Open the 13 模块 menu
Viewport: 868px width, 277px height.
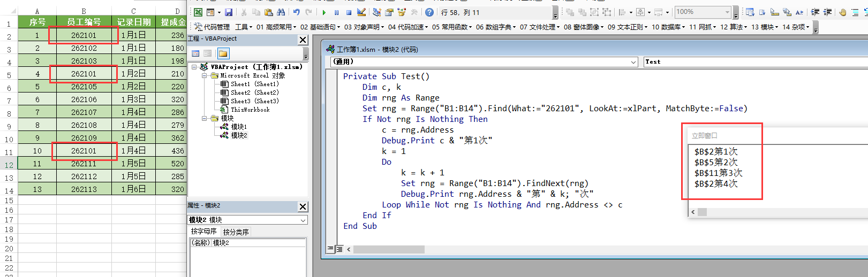click(765, 27)
